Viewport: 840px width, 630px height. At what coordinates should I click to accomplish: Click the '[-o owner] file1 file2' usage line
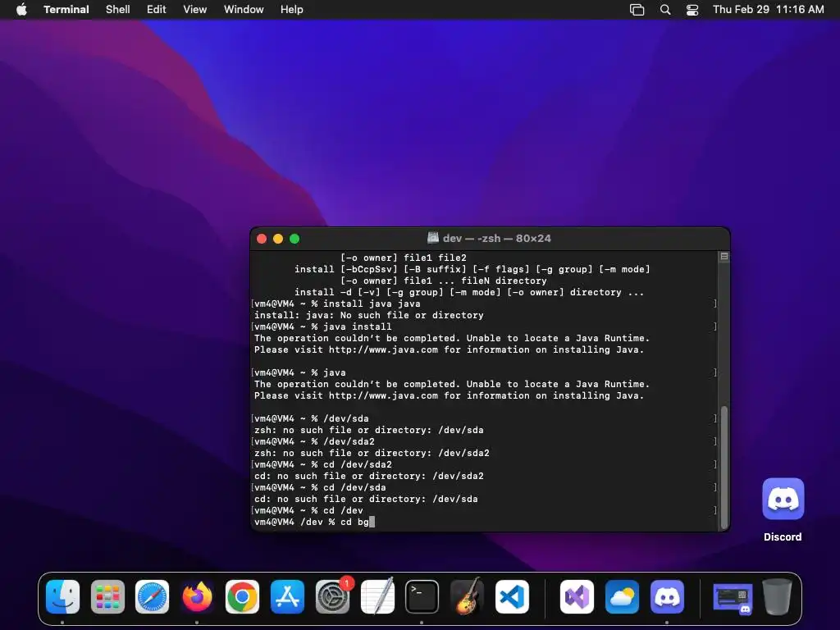pos(404,258)
